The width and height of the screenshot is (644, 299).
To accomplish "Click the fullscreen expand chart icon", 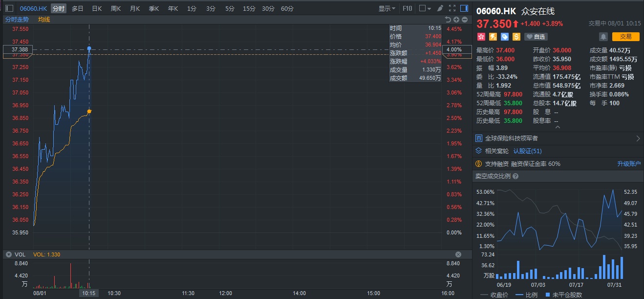I will coord(452,8).
